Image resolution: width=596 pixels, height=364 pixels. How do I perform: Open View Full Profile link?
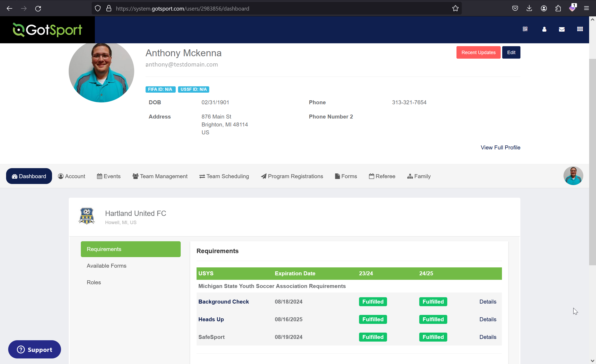500,148
